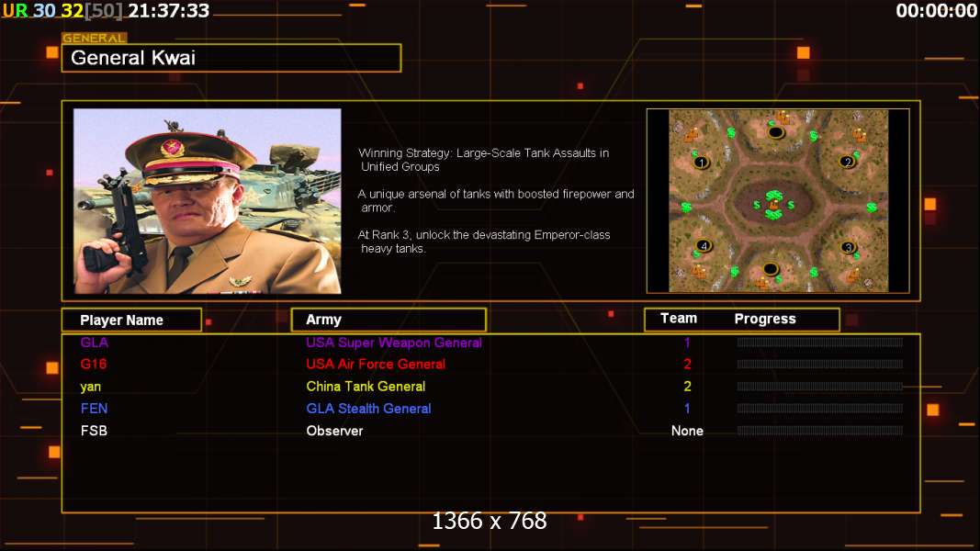
Task: Click team value None for FSB
Action: [687, 431]
